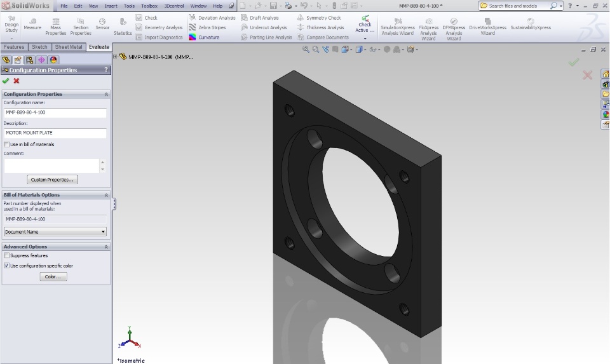Click Zoom to Fit in view toolbar
Image resolution: width=610 pixels, height=364 pixels.
pos(306,50)
